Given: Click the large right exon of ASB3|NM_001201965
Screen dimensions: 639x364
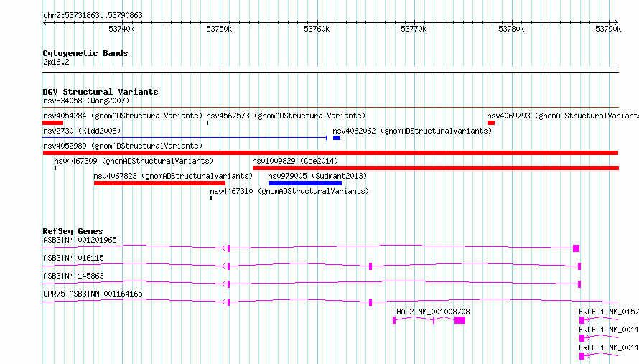Looking at the screenshot, I should point(577,248).
